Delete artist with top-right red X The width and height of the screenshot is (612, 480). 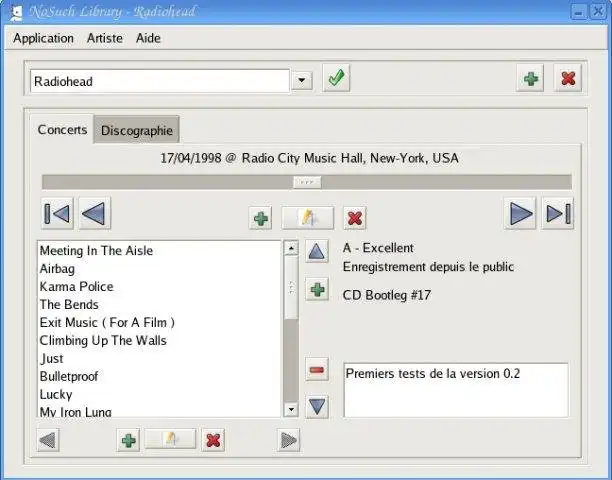tap(568, 78)
